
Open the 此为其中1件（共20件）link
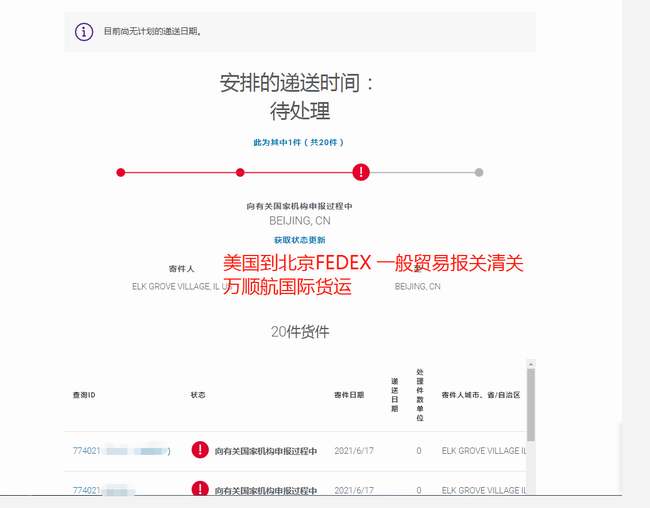coord(298,143)
